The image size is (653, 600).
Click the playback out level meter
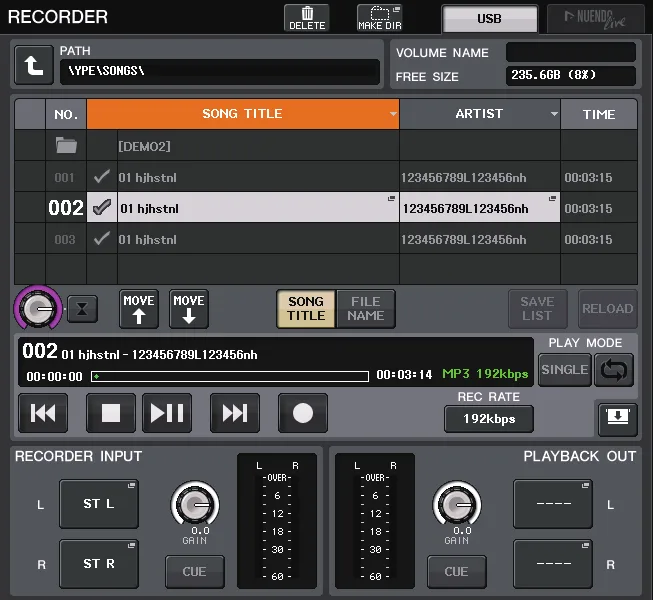375,520
